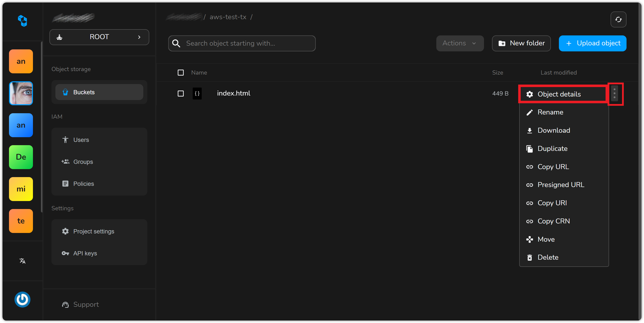Switch to the orange 'te' project
The image size is (644, 323).
[x=21, y=221]
